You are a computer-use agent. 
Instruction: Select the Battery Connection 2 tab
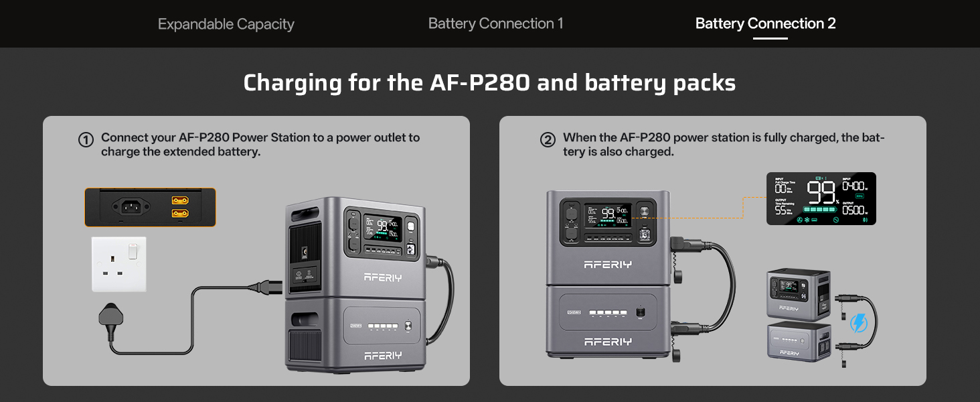pos(766,23)
